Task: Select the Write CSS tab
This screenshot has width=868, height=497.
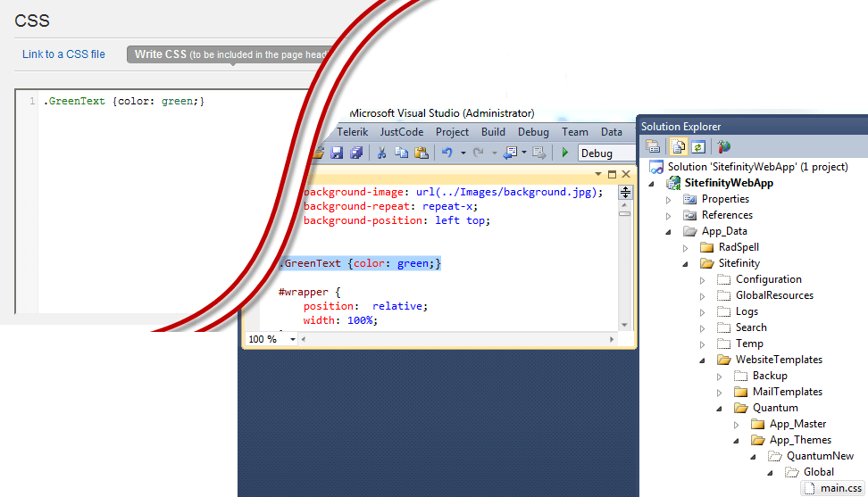Action: tap(230, 54)
